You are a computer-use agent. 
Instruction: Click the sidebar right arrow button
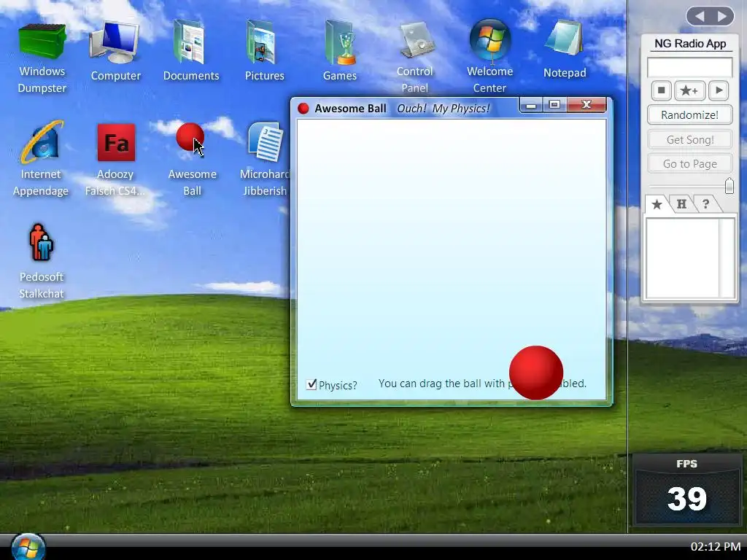click(x=722, y=17)
